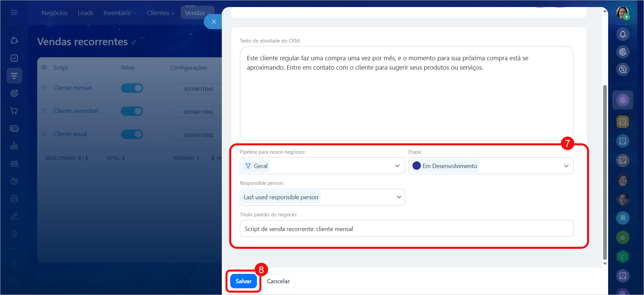Open the Inventário menu
Viewport: 644px width, 295px height.
pyautogui.click(x=120, y=13)
